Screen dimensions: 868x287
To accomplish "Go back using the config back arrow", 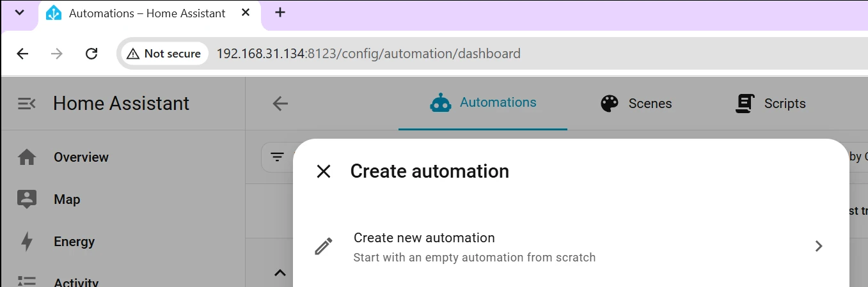I will pos(280,104).
